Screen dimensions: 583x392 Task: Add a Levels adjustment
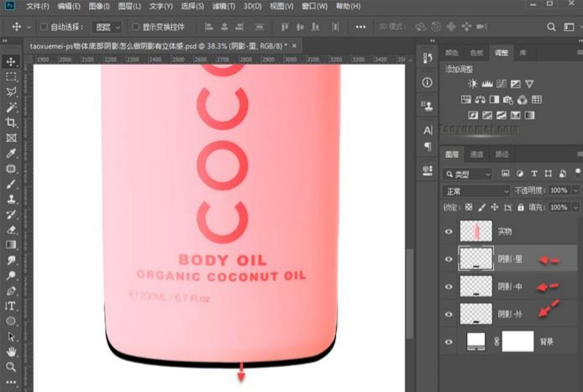point(487,84)
